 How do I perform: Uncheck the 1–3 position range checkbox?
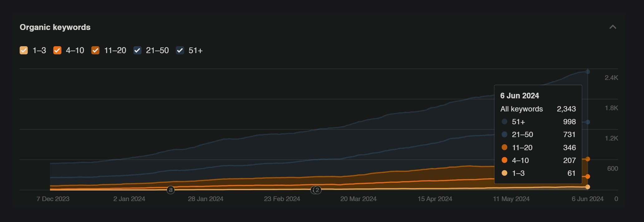click(24, 50)
